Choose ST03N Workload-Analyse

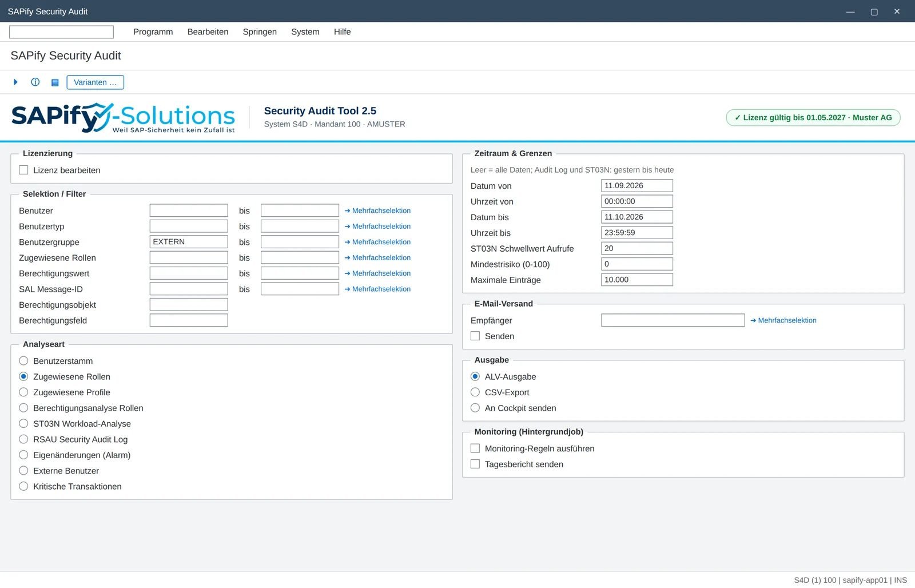pyautogui.click(x=23, y=423)
